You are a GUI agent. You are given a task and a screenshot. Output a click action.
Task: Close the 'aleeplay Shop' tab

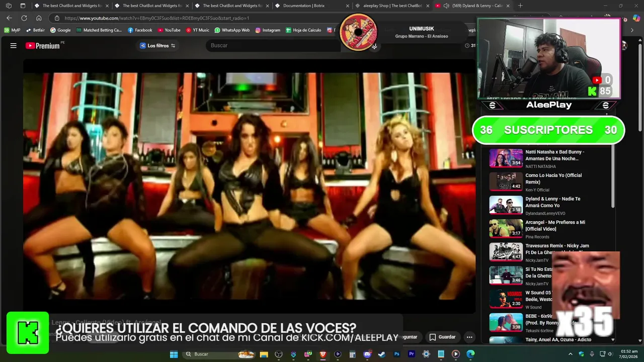click(x=428, y=6)
